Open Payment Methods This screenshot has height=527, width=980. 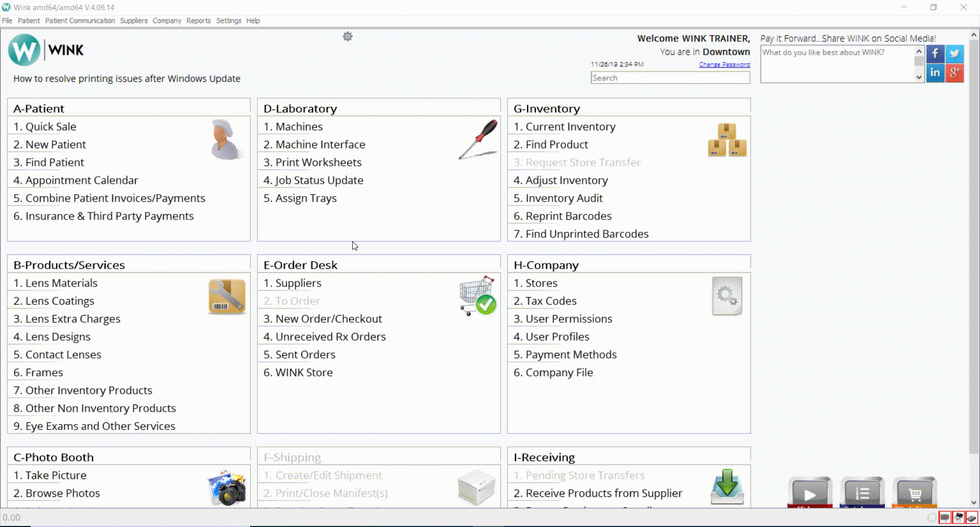pyautogui.click(x=565, y=354)
